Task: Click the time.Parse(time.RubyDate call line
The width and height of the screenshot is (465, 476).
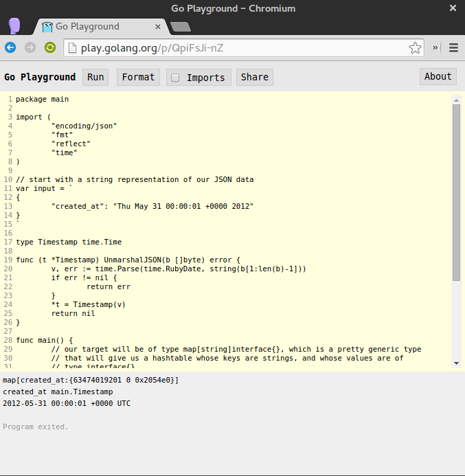Action: [x=179, y=269]
